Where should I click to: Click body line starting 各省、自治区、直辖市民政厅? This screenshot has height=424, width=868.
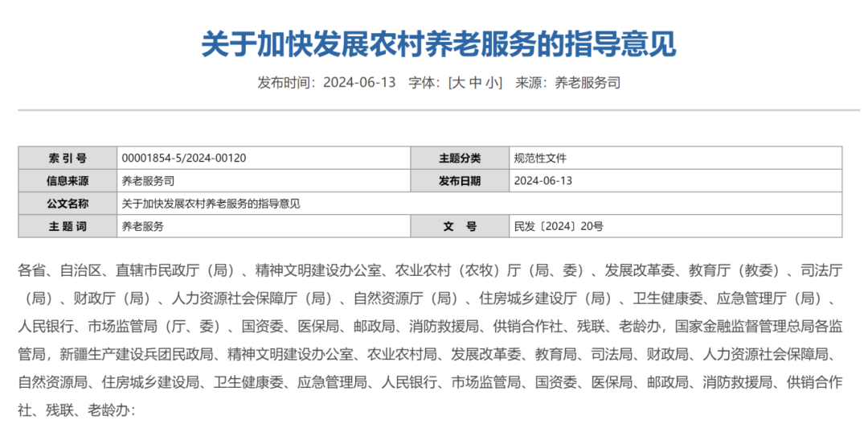point(430,270)
